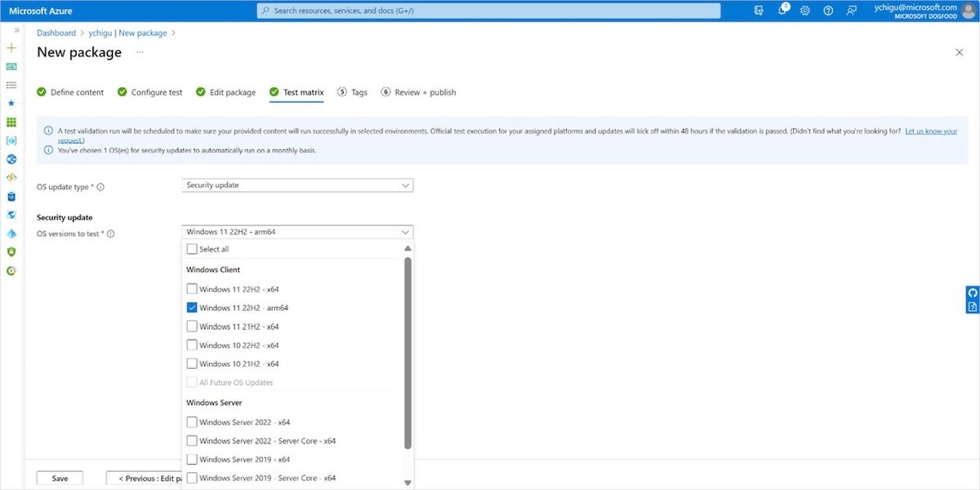Open the lightning bolt function app icon

(11, 178)
